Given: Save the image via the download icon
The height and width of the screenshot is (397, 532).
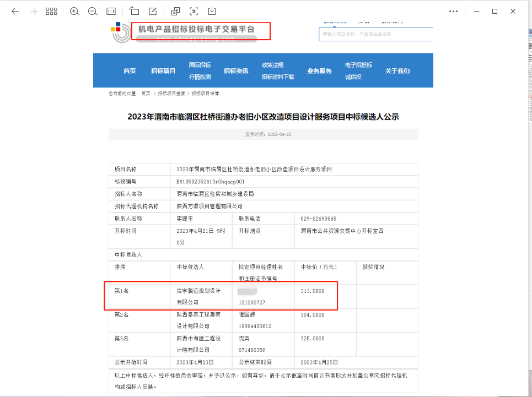Looking at the screenshot, I should click(212, 11).
